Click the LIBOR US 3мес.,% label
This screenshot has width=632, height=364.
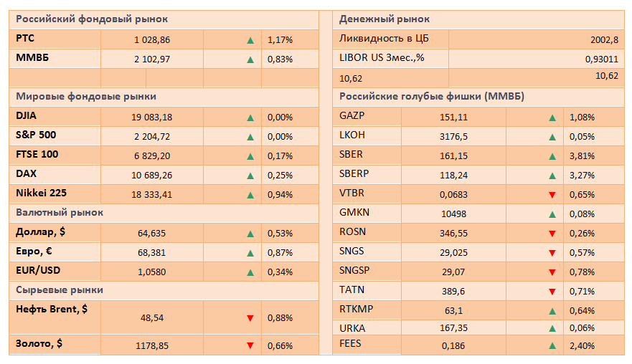point(382,57)
